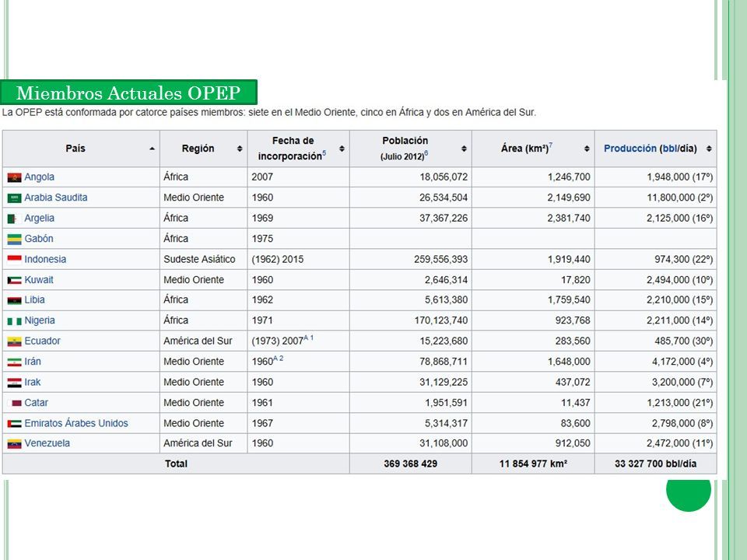This screenshot has height=560, width=747.
Task: Open footnote 6 beside Julio 2012
Action: coord(426,153)
